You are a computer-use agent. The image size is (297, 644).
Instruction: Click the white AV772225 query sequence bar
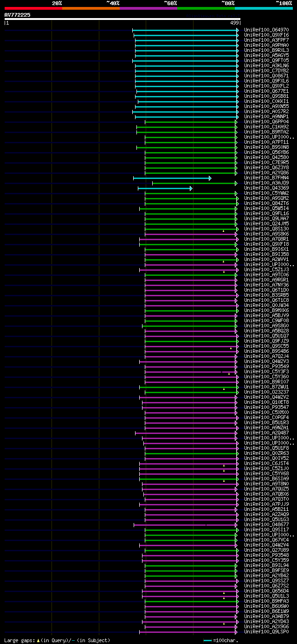123,19
